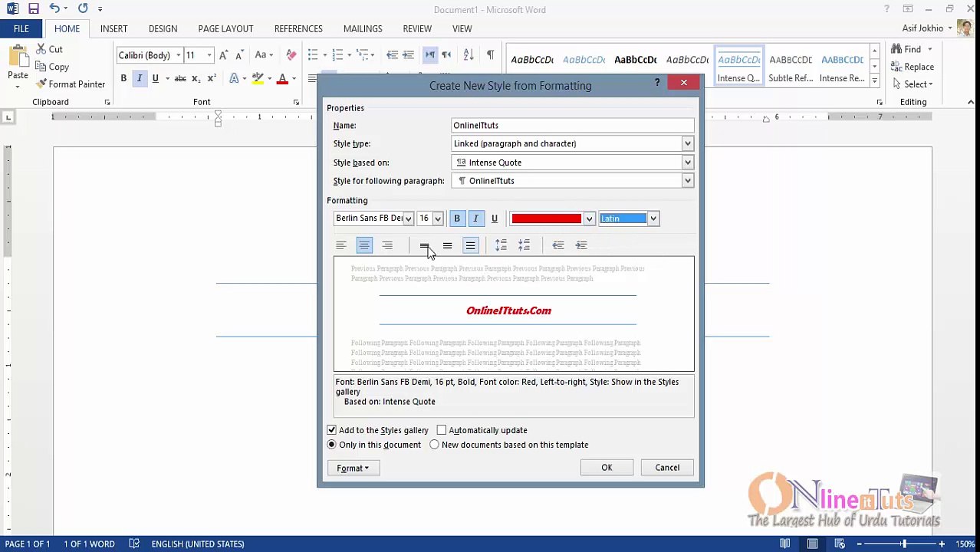980x552 pixels.
Task: Confirm the new style with OK
Action: pyautogui.click(x=607, y=468)
